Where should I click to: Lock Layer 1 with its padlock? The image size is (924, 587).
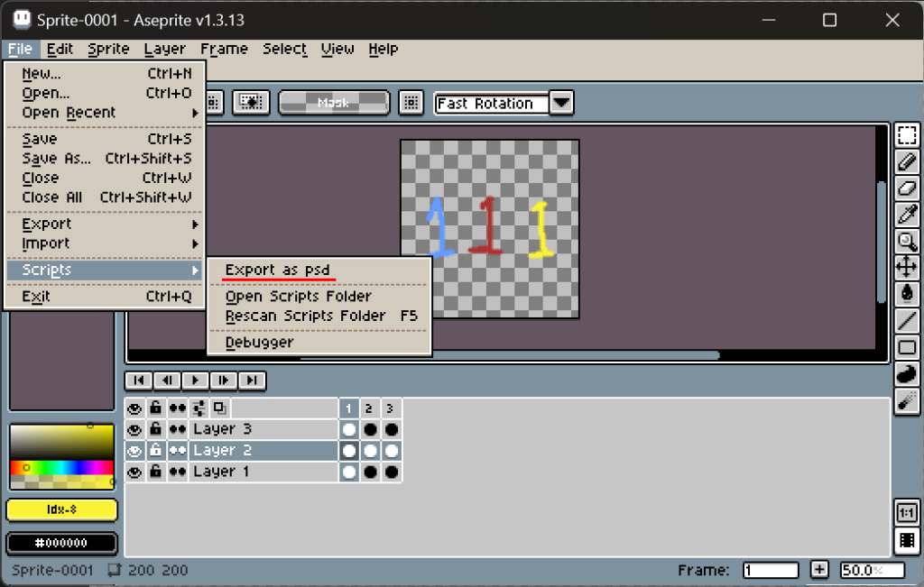155,472
